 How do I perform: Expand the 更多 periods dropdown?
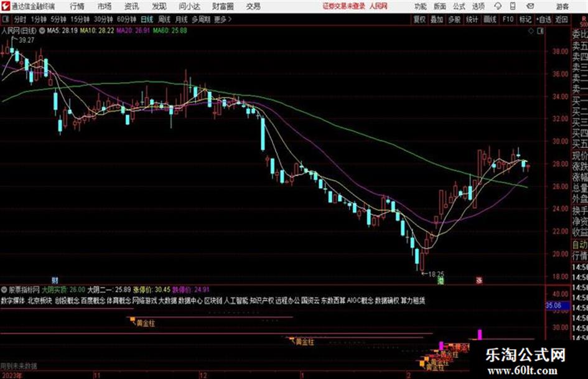[x=223, y=19]
